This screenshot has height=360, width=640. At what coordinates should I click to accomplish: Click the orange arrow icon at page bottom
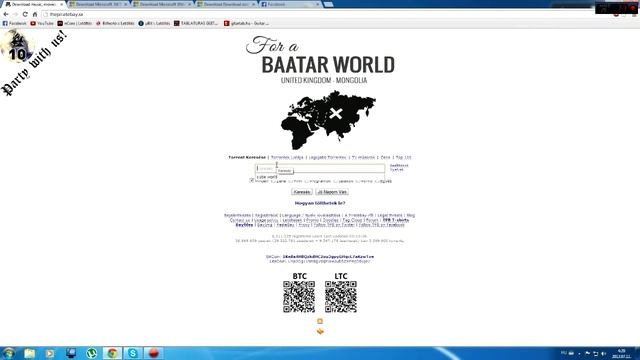tap(320, 331)
